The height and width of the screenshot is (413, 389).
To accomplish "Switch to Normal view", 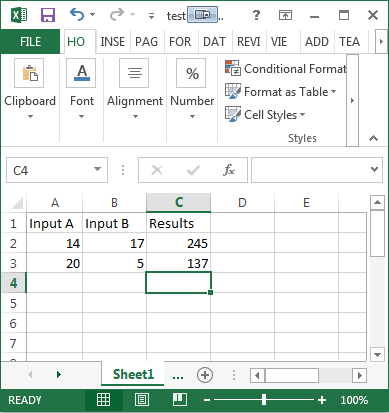I will pyautogui.click(x=103, y=399).
